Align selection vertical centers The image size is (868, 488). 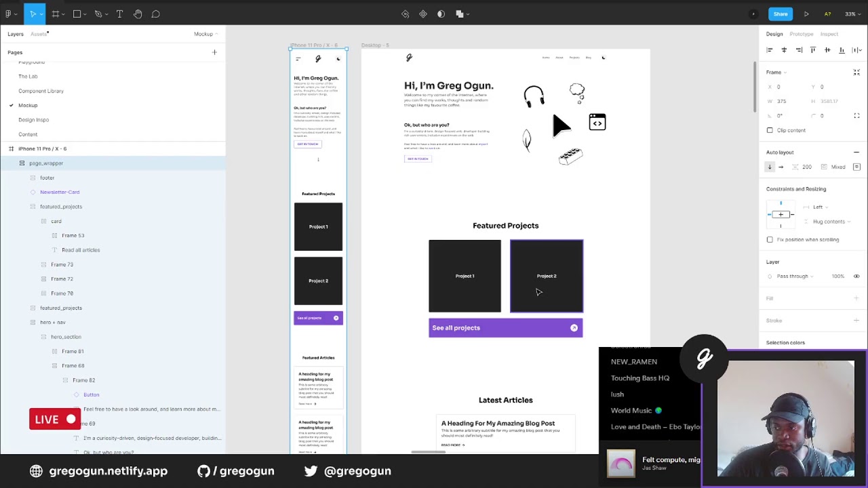click(x=827, y=49)
